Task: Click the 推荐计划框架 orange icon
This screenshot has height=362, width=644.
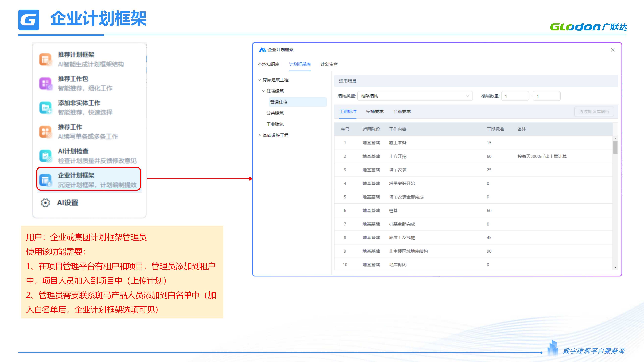Action: click(45, 59)
